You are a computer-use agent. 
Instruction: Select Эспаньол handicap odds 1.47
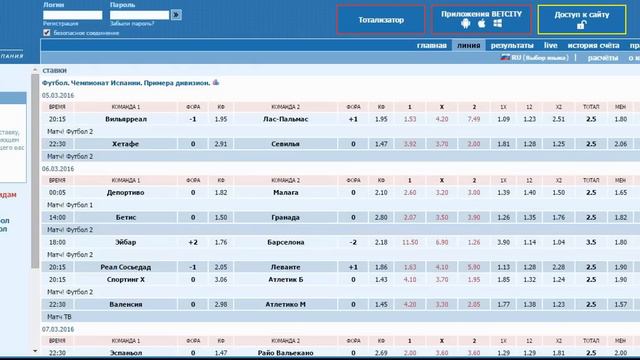[221, 353]
